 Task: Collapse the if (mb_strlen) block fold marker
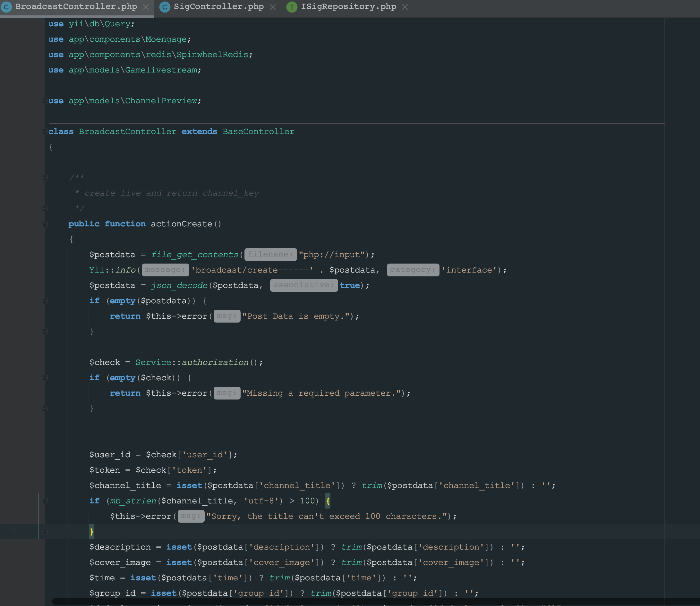point(45,501)
